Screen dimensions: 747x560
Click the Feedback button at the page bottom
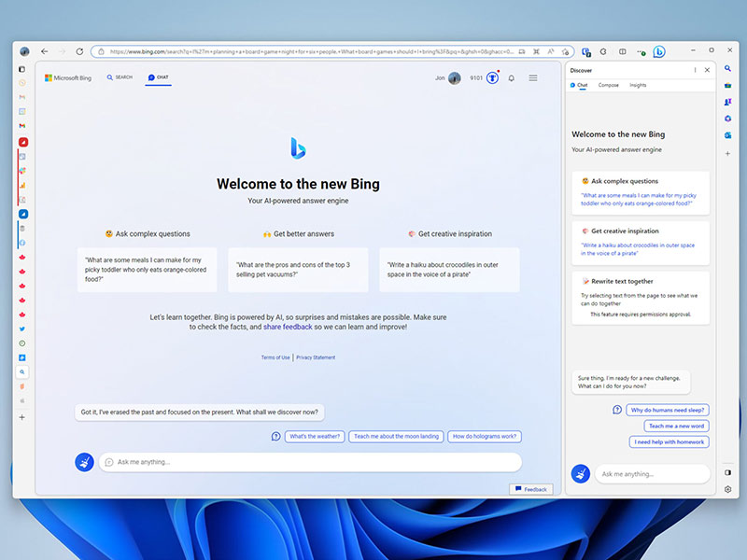pyautogui.click(x=531, y=489)
